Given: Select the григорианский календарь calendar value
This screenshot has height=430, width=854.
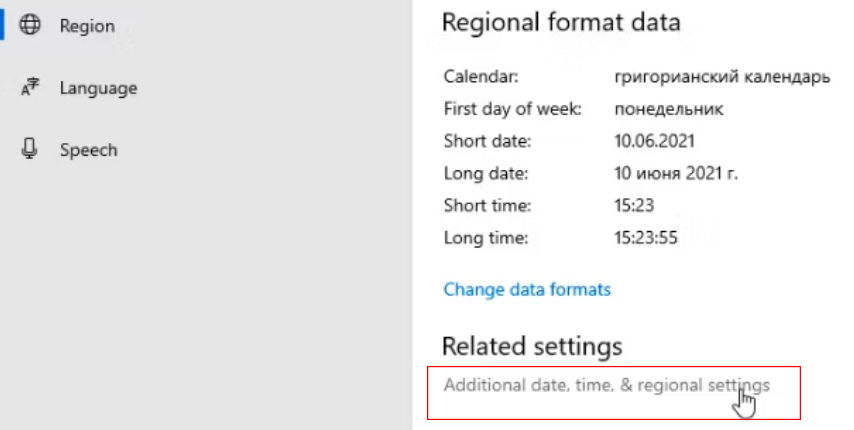Looking at the screenshot, I should [722, 77].
